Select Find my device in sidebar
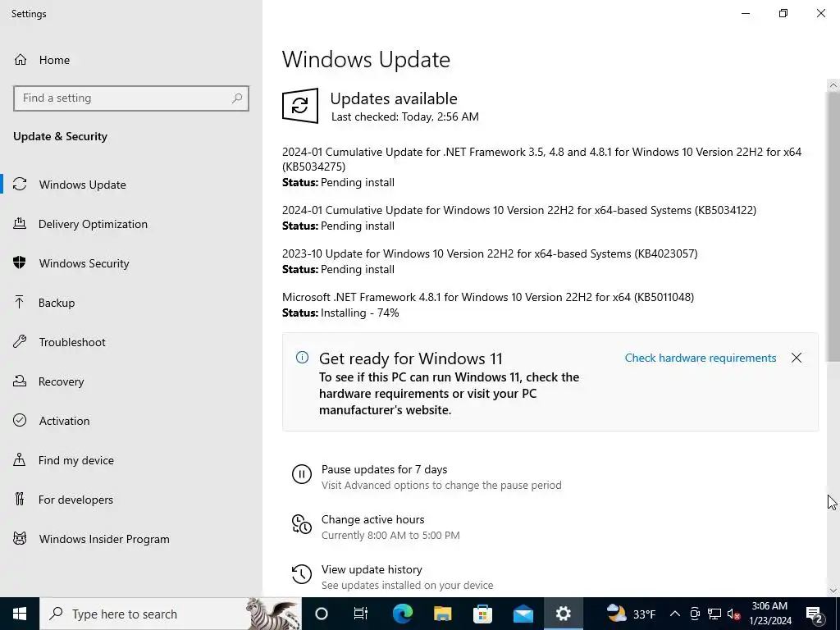Image resolution: width=840 pixels, height=630 pixels. [x=130, y=460]
